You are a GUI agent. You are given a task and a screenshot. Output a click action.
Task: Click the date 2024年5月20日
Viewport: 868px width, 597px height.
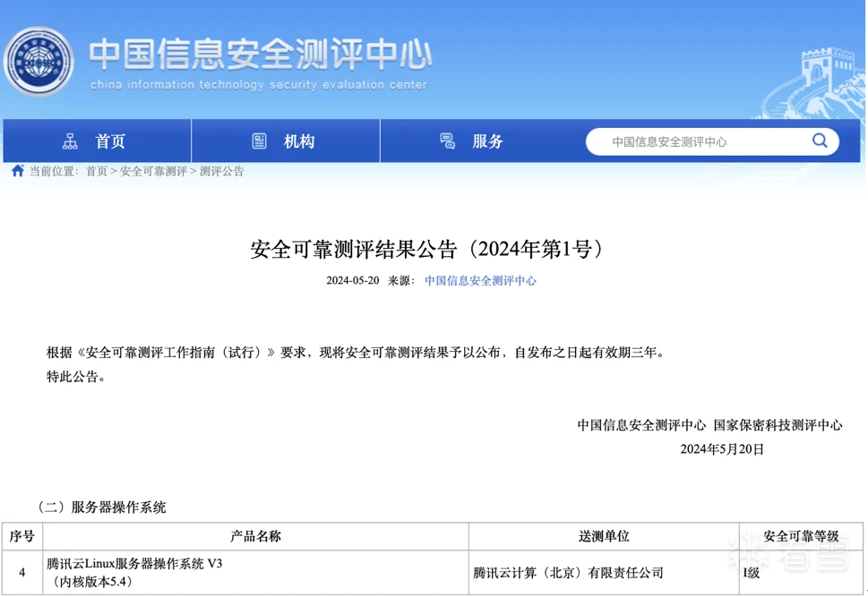722,449
